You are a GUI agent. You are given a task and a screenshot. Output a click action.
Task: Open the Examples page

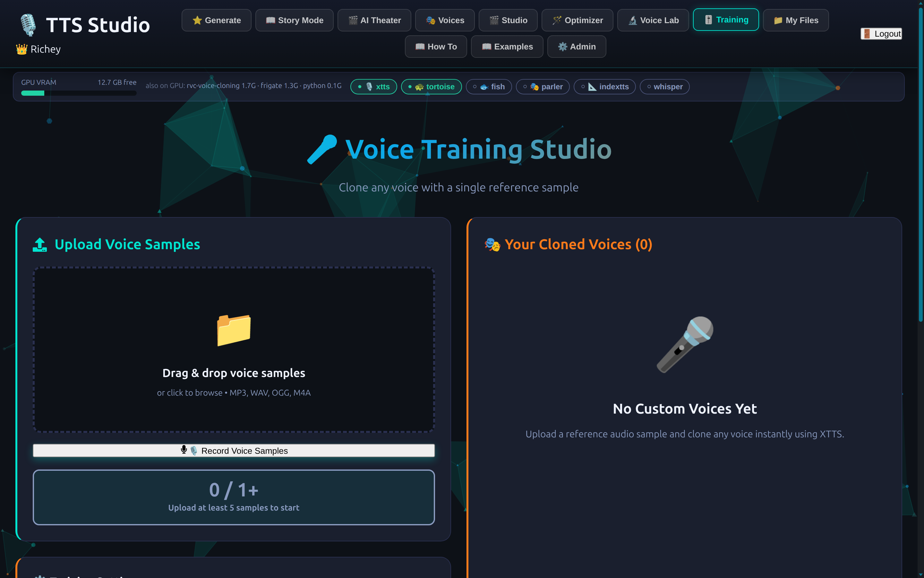point(507,47)
